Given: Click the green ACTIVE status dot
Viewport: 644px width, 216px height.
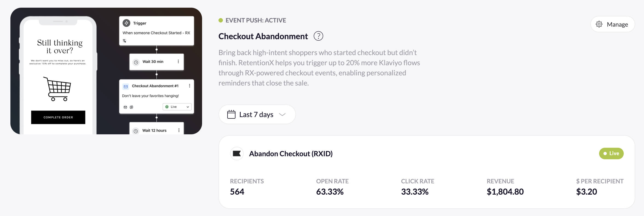Looking at the screenshot, I should pos(220,20).
